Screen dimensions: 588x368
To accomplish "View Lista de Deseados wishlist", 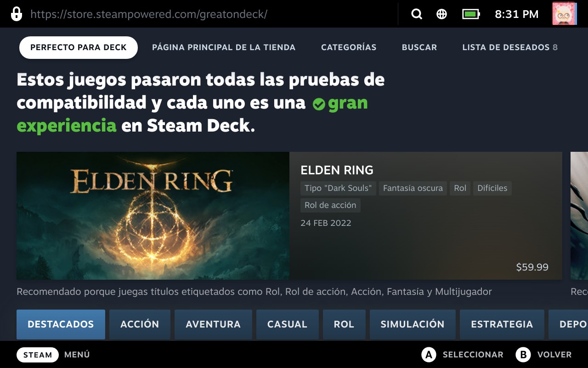I will [x=510, y=47].
